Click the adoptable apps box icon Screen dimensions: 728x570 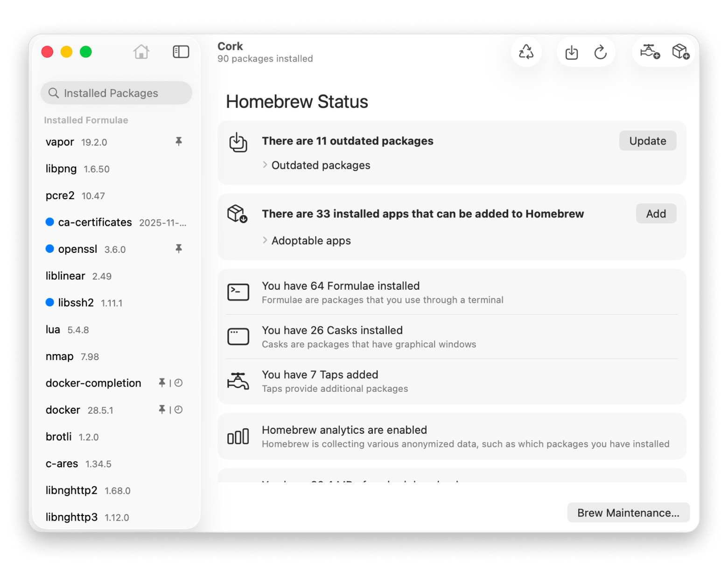tap(237, 214)
